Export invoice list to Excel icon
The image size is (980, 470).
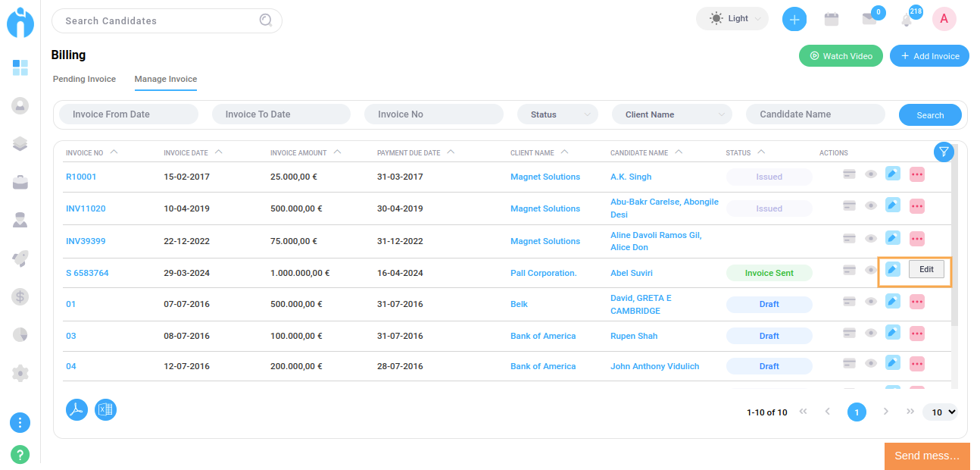coord(105,409)
